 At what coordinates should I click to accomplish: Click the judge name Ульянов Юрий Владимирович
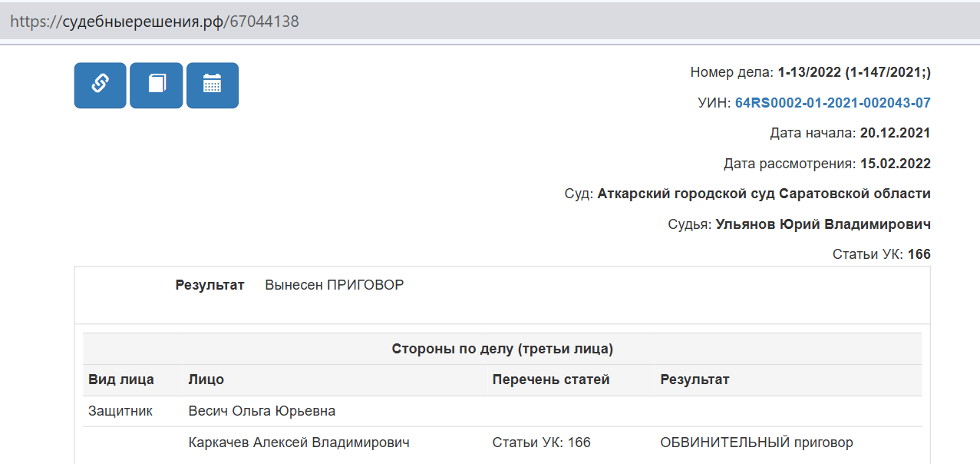pos(823,224)
